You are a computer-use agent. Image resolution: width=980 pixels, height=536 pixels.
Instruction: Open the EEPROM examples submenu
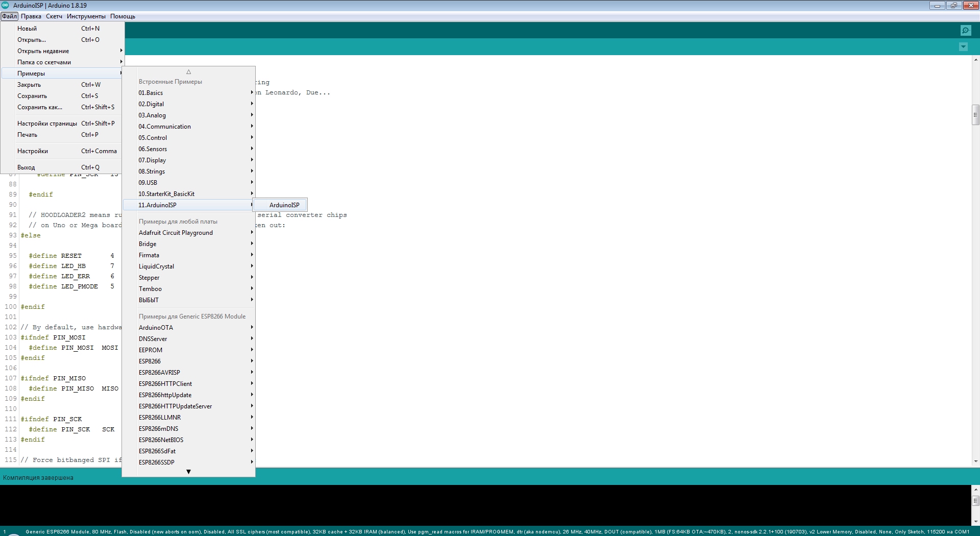[x=189, y=350]
